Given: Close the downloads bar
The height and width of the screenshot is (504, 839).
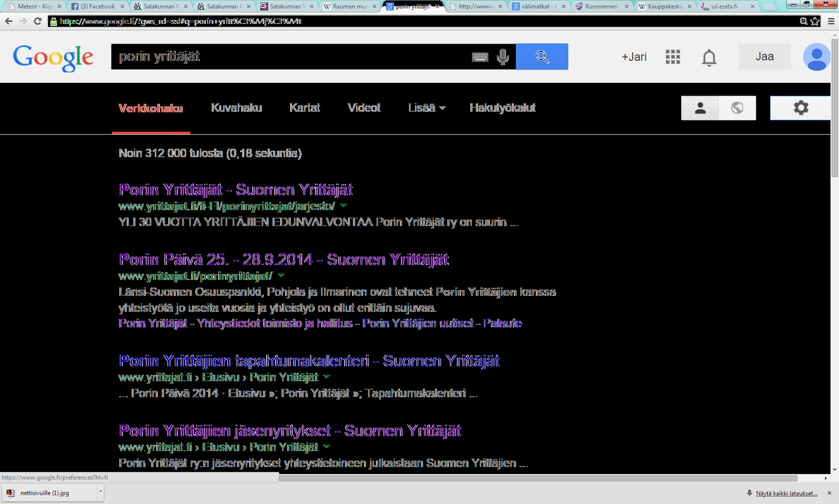Looking at the screenshot, I should pos(829,493).
